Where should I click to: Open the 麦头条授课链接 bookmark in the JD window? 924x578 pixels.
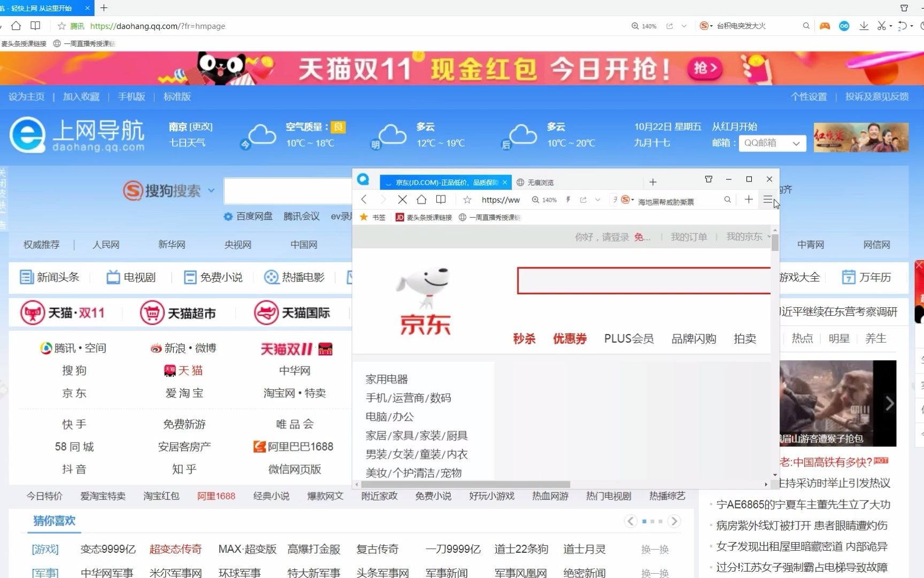point(424,217)
